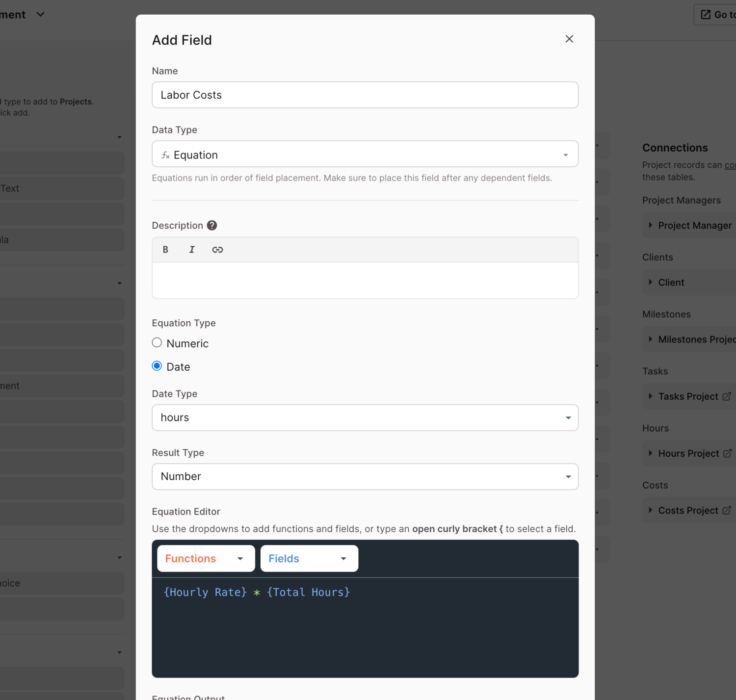Image resolution: width=736 pixels, height=700 pixels.
Task: Expand the Client connection item
Action: (670, 283)
